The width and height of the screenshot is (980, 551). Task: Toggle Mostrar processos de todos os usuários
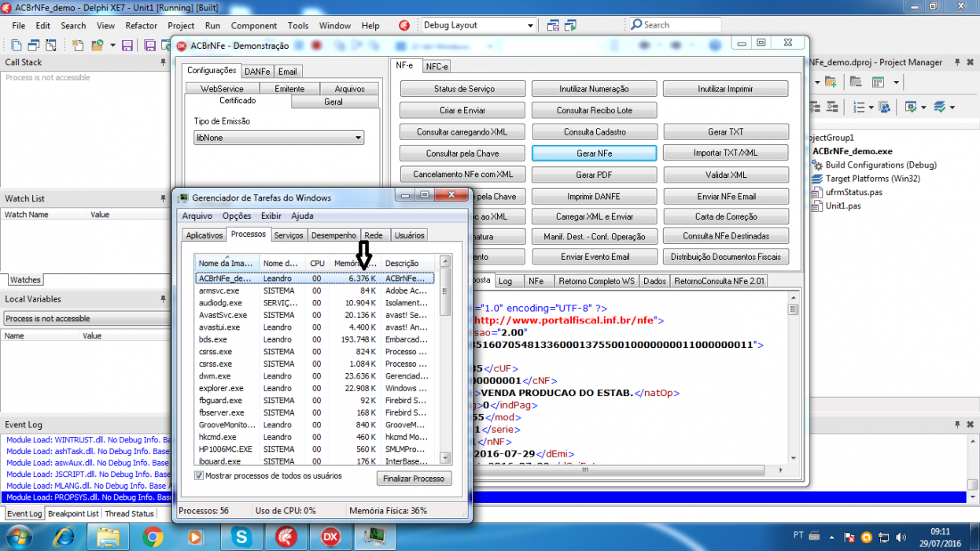point(199,475)
